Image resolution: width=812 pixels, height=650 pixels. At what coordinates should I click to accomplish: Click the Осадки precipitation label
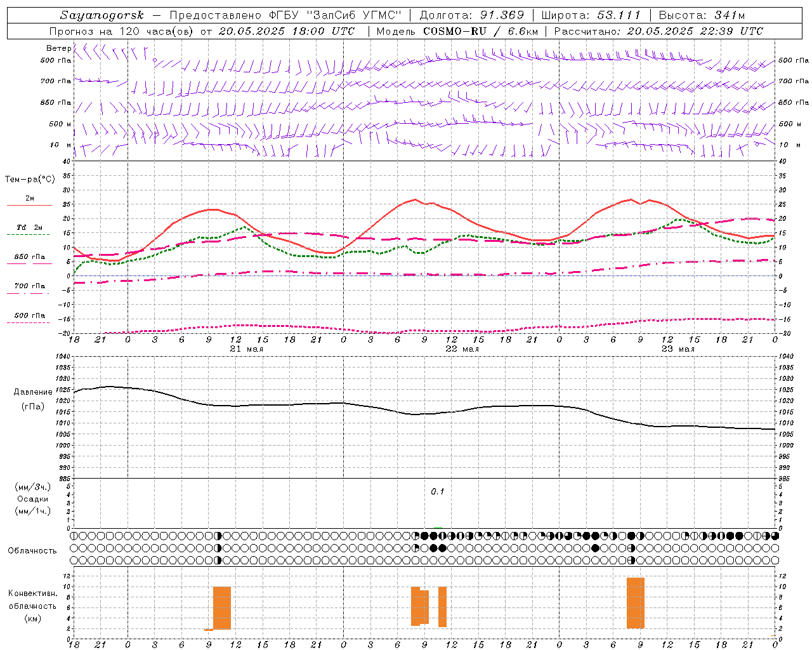pyautogui.click(x=32, y=499)
